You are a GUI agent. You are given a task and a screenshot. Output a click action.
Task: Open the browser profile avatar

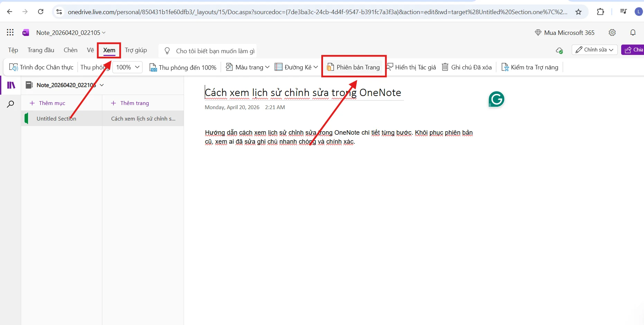point(639,12)
